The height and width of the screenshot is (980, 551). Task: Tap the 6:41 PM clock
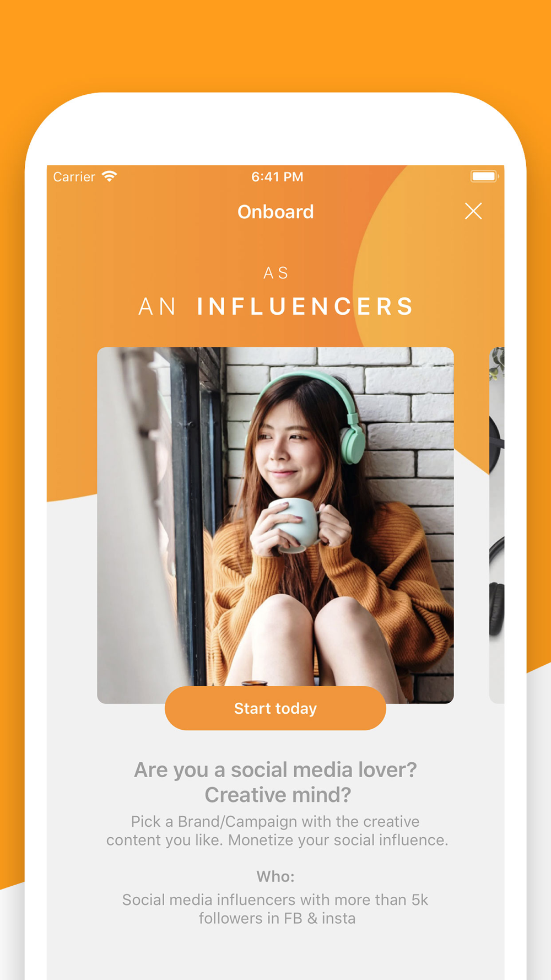click(x=277, y=177)
